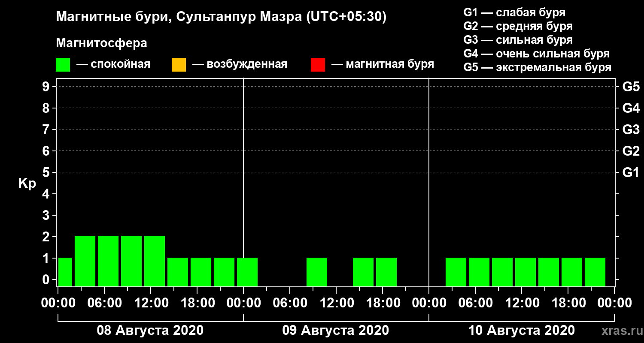Click the last green bar on 10 Августа
Screen dimensions: 644x343
click(595, 272)
